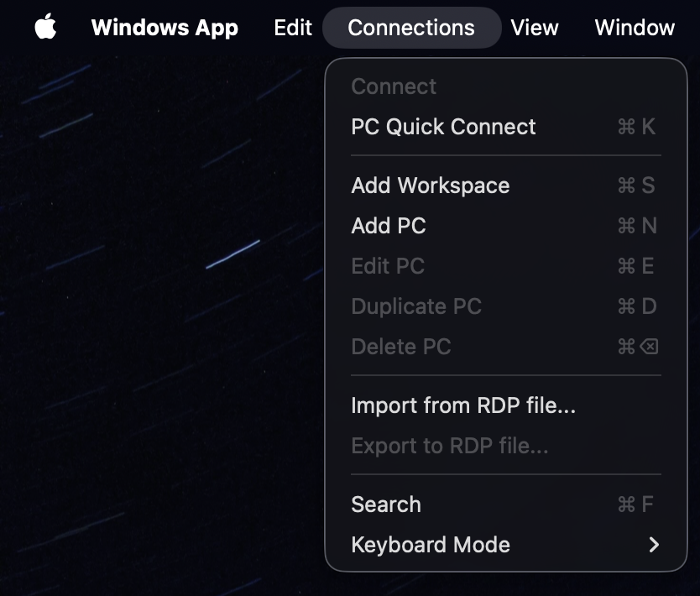Choose Add Workspace from the menu

point(506,186)
